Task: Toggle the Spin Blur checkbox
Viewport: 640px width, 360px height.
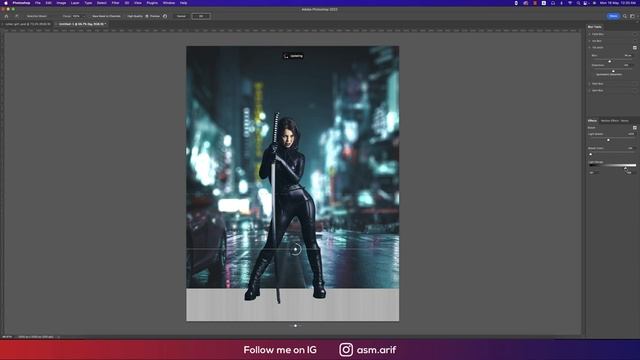Action: [635, 90]
